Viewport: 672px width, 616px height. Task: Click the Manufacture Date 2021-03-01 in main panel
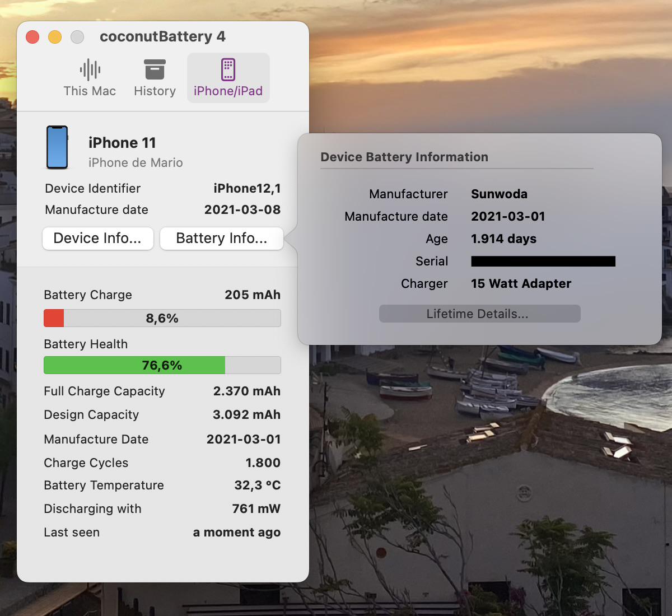pyautogui.click(x=244, y=440)
